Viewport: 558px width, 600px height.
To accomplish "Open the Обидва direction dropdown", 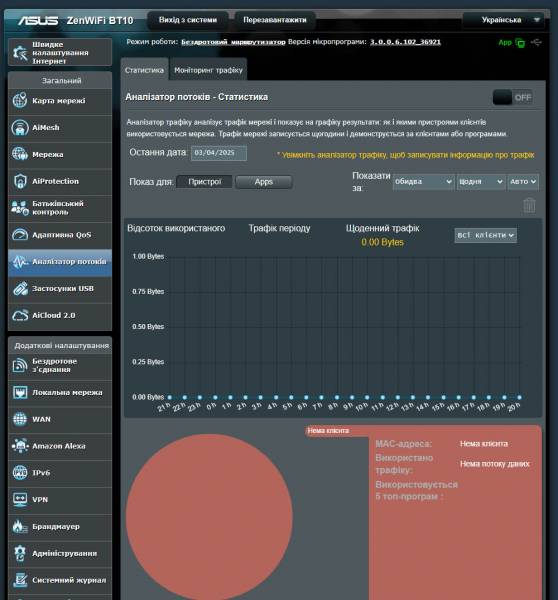I will (423, 182).
